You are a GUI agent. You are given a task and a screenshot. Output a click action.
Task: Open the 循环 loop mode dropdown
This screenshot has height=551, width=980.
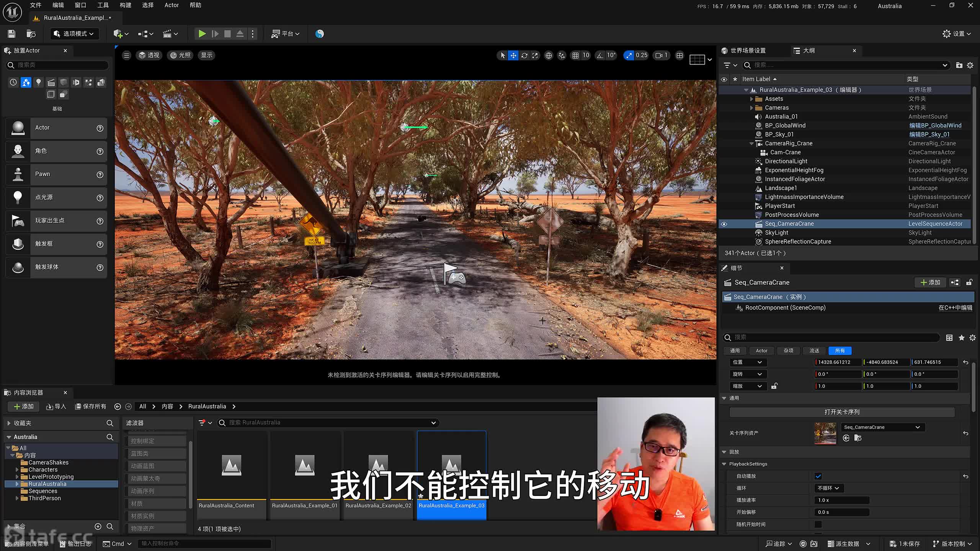pyautogui.click(x=828, y=488)
